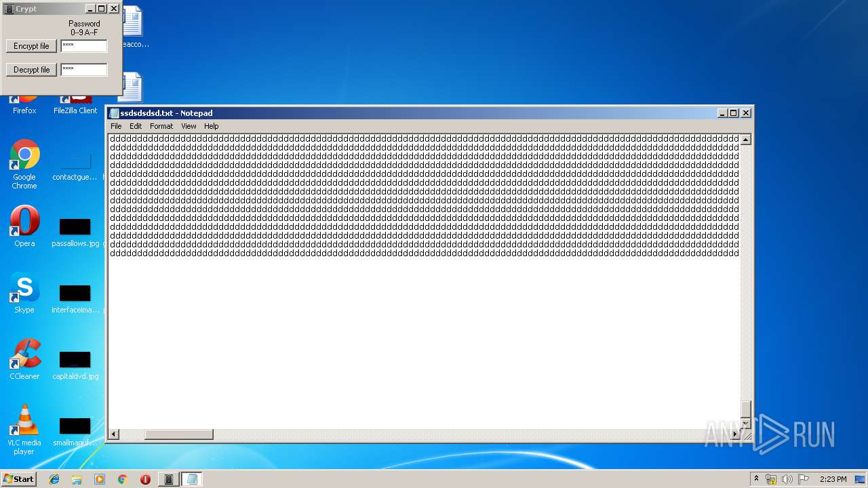Open the Google Chrome desktop shortcut
Image resolution: width=868 pixels, height=488 pixels.
click(24, 164)
